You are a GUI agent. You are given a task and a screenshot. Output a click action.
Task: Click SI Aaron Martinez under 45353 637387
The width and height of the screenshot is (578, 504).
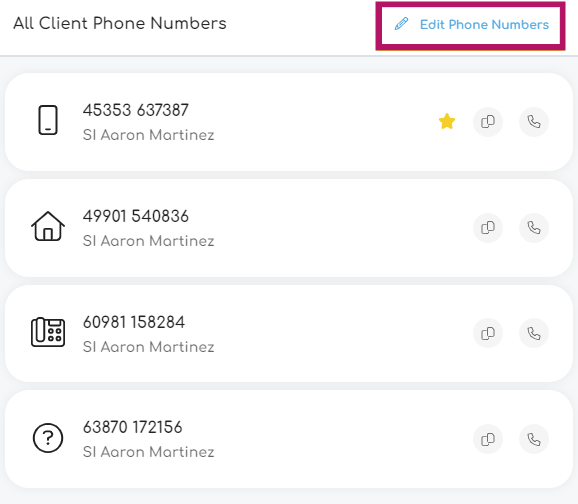click(149, 135)
